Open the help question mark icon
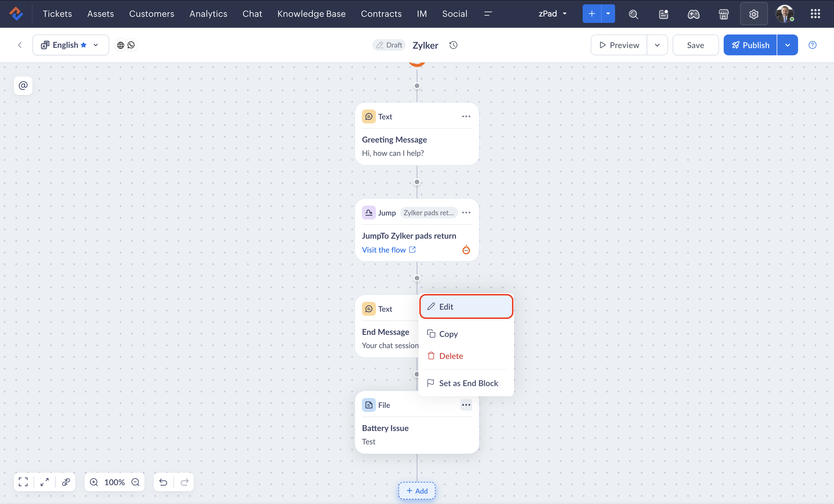834x504 pixels. (x=812, y=45)
